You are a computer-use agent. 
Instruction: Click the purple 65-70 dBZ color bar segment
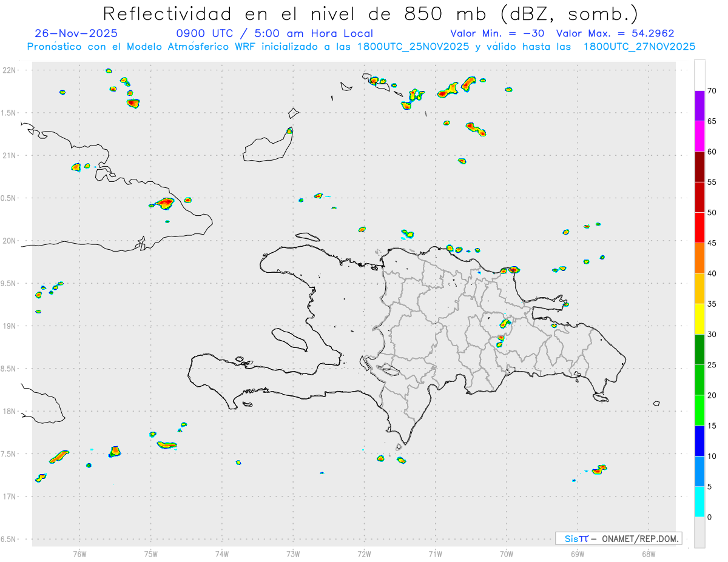[x=699, y=105]
